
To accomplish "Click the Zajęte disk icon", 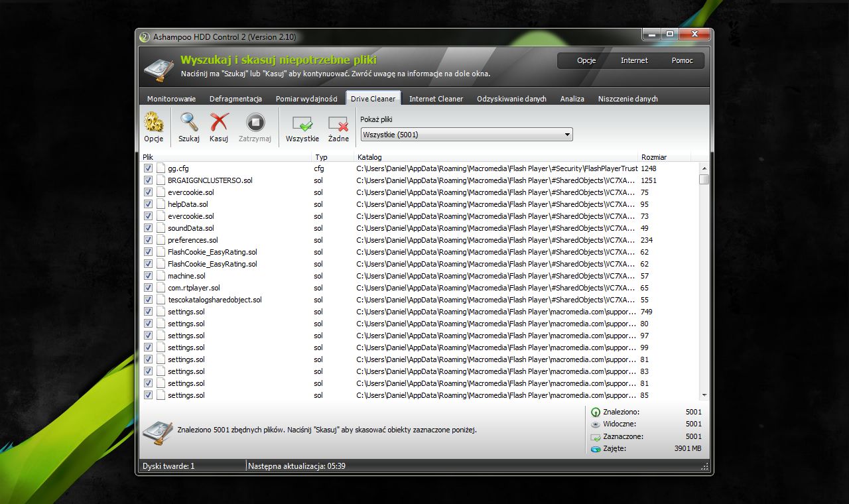I will tap(596, 449).
